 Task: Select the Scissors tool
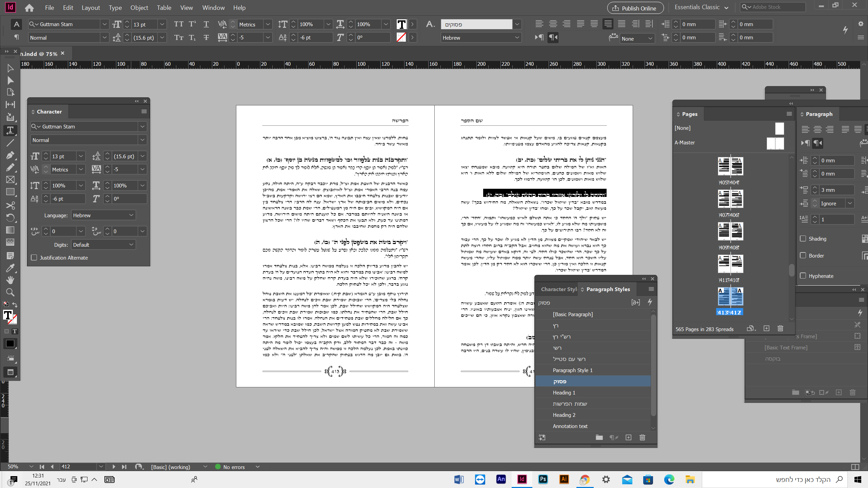[10, 205]
